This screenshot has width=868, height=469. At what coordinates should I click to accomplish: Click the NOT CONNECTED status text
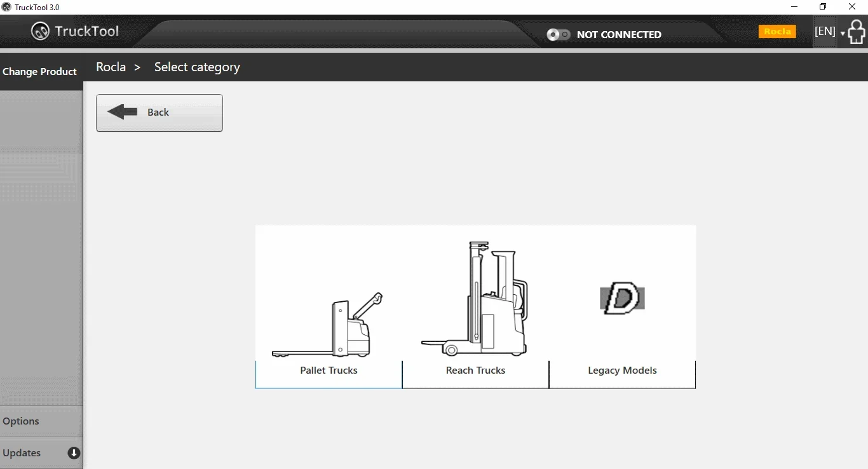coord(619,34)
